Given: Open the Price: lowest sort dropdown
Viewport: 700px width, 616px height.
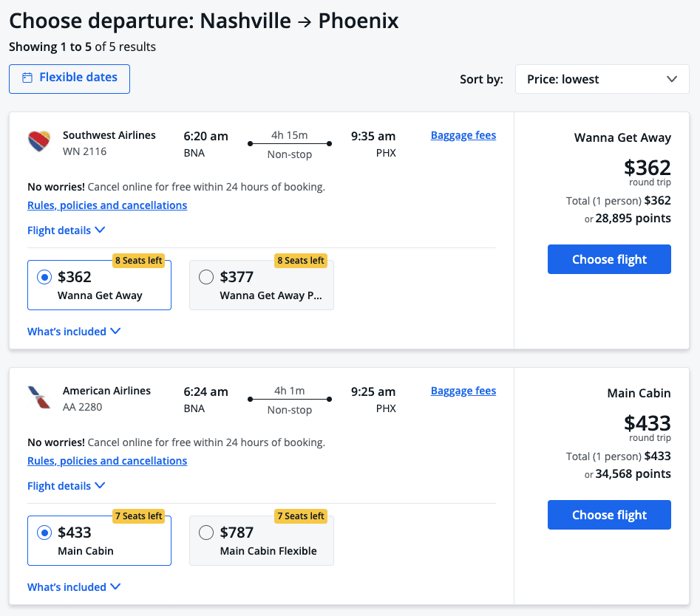Looking at the screenshot, I should (x=602, y=79).
